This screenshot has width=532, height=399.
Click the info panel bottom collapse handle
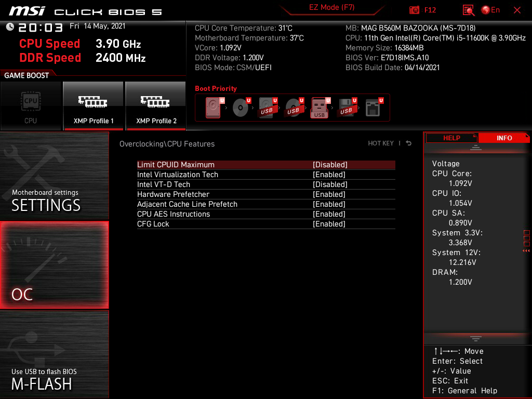tap(476, 339)
